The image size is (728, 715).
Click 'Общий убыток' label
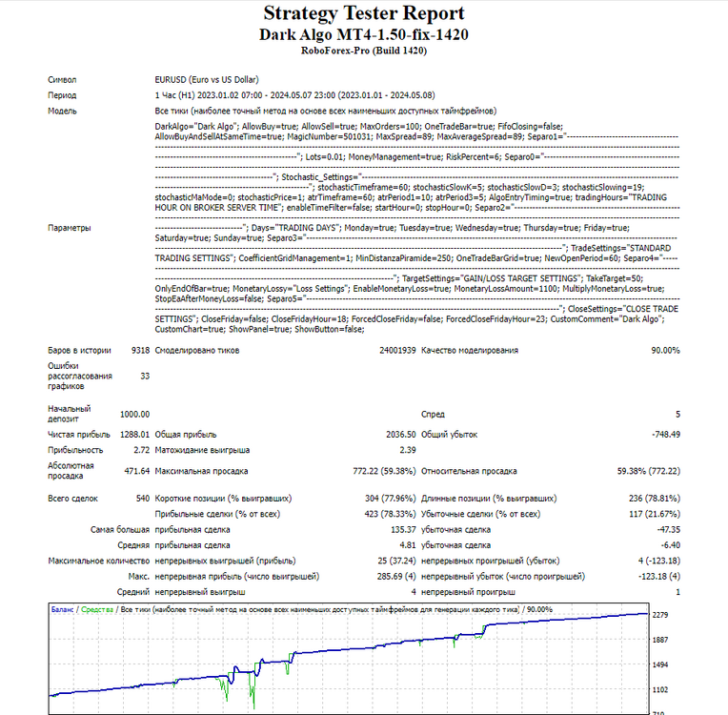coord(449,435)
